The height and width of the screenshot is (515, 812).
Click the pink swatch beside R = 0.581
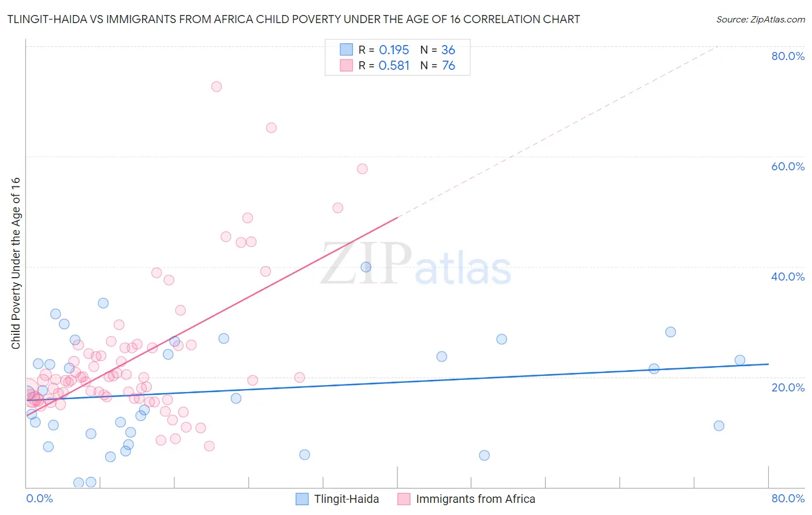click(x=346, y=65)
